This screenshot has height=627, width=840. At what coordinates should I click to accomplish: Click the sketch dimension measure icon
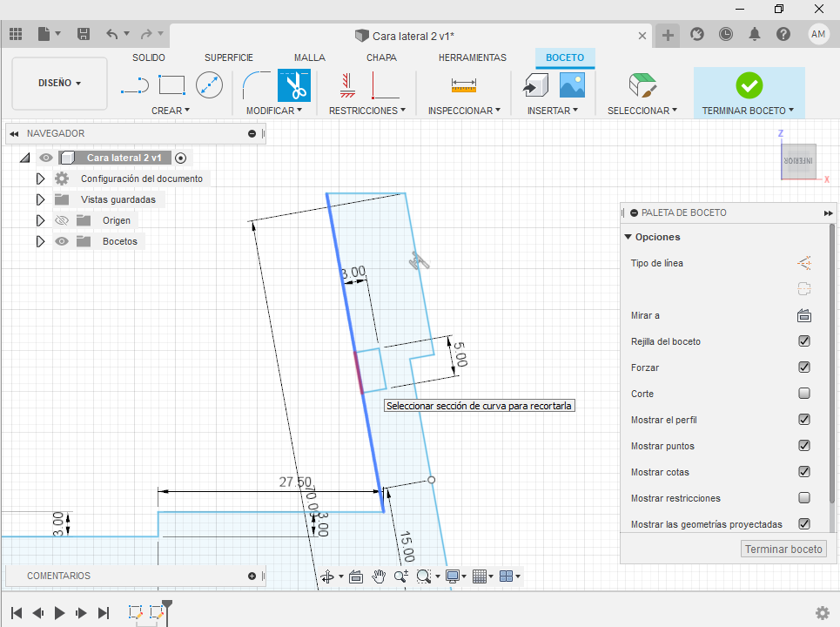coord(464,85)
